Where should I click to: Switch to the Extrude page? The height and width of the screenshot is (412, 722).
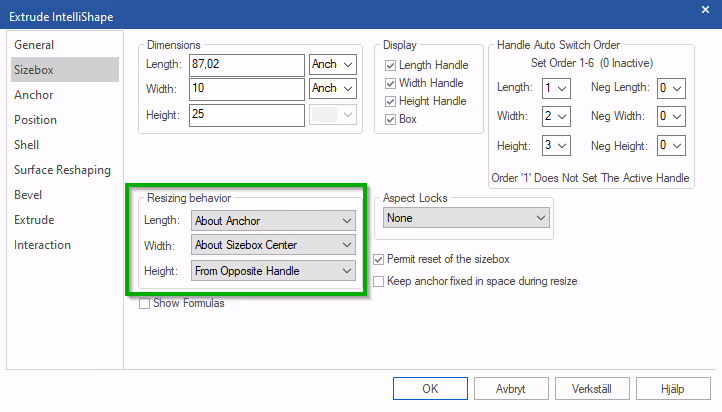tap(34, 220)
